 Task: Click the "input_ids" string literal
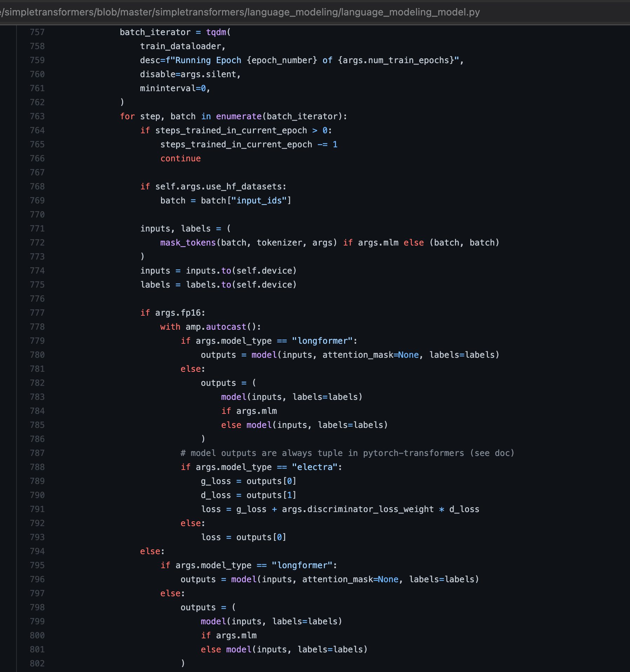coord(259,200)
